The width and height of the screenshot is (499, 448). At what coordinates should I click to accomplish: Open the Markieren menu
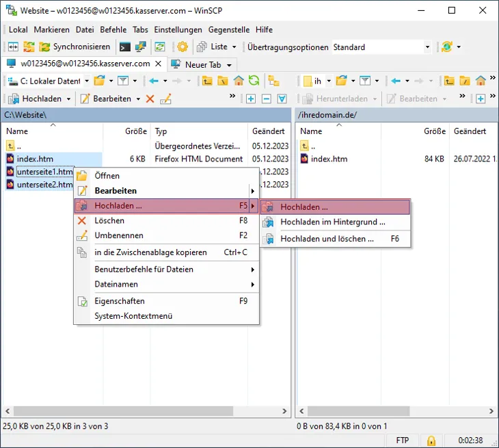[x=51, y=29]
